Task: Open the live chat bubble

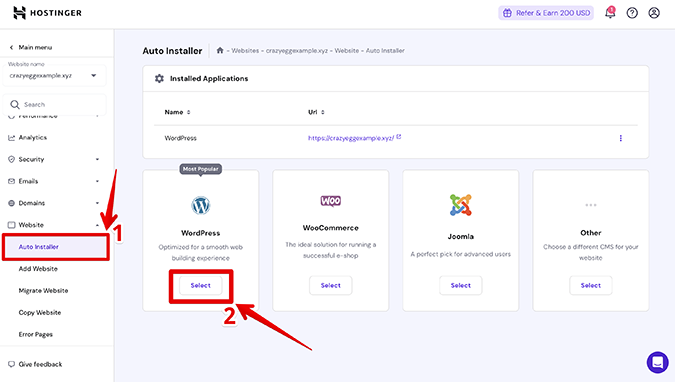Action: pos(657,362)
